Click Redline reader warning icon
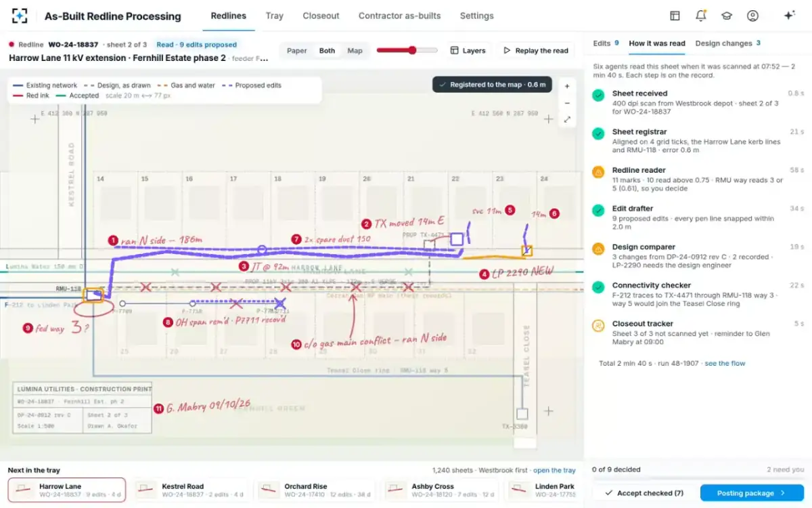Screen dimensions: 812x508 (598, 172)
